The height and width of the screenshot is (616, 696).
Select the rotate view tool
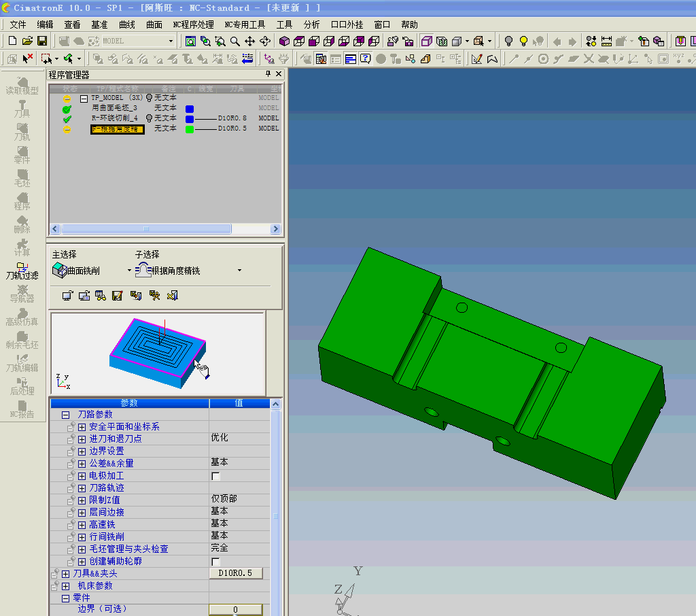click(x=265, y=41)
